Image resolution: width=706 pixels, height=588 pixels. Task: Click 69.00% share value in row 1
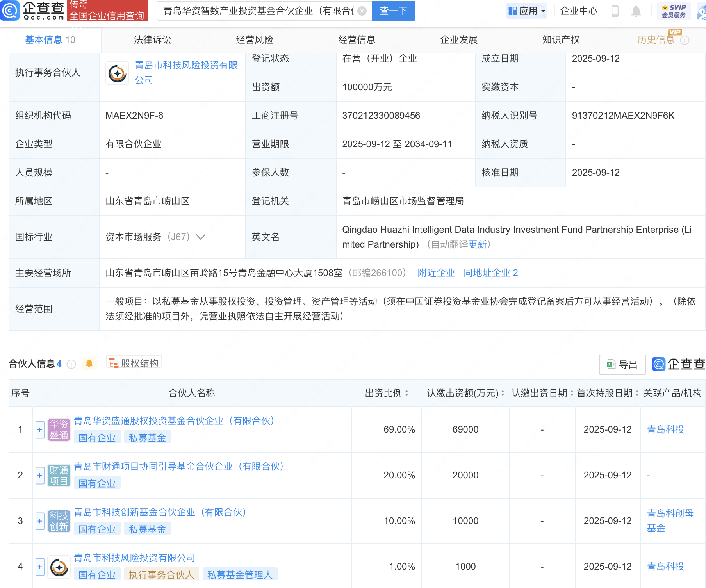[x=399, y=429]
